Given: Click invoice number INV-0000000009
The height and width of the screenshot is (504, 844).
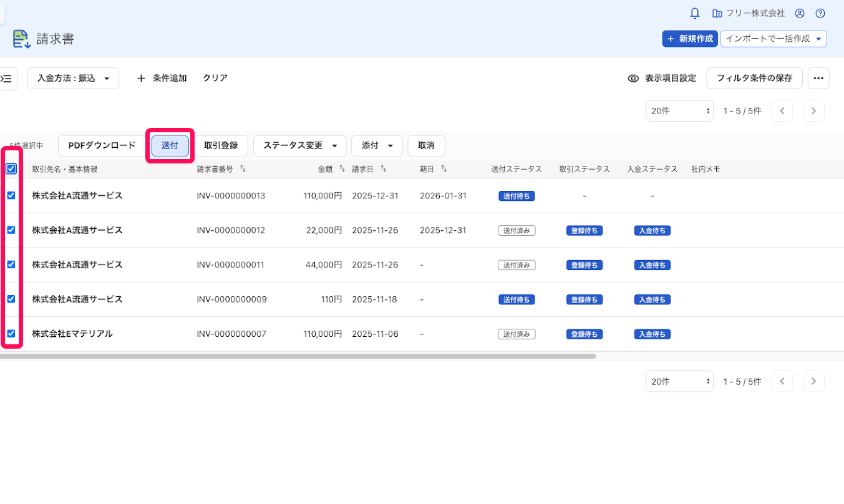Looking at the screenshot, I should tap(231, 299).
